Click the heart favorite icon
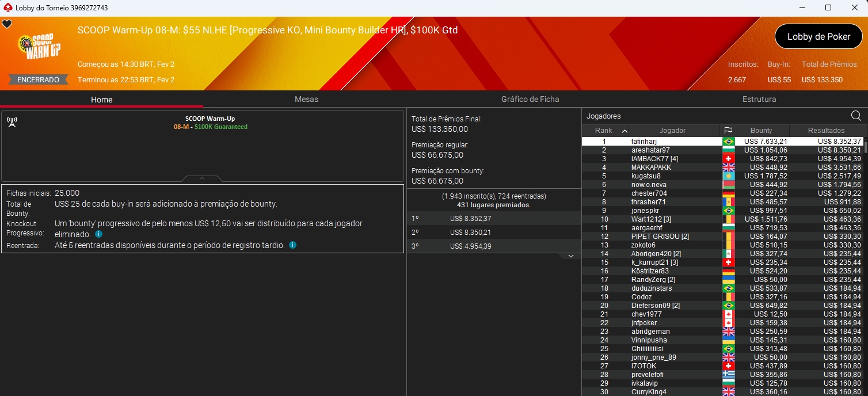The image size is (868, 396). [7, 24]
